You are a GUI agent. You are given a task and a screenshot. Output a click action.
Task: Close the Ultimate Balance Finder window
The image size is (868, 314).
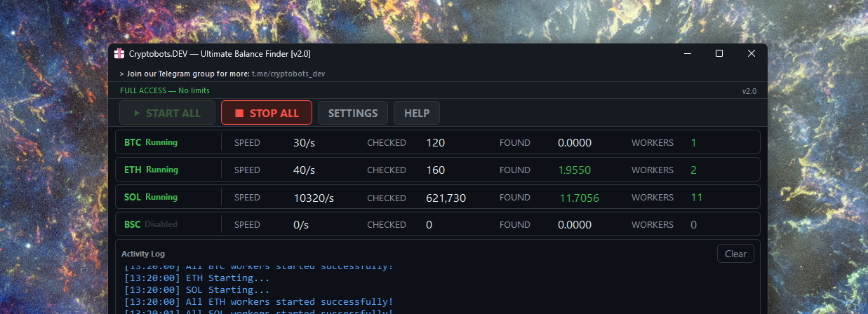pyautogui.click(x=752, y=54)
